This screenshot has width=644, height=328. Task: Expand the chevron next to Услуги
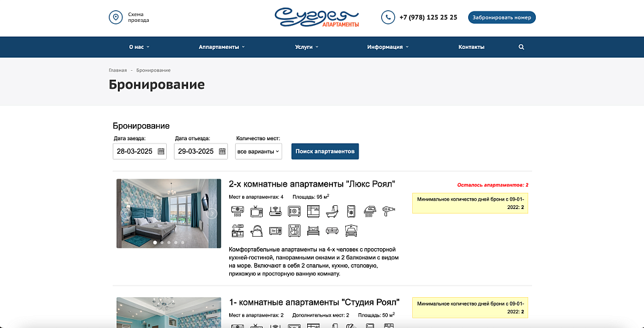tap(317, 47)
